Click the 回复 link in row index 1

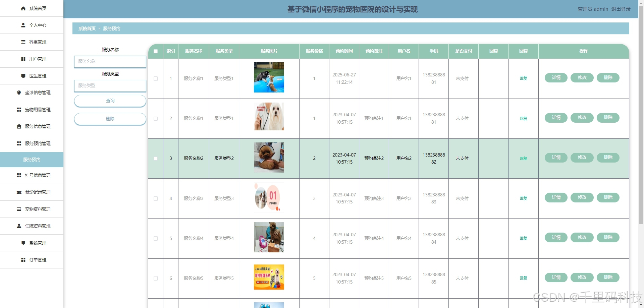(x=524, y=78)
